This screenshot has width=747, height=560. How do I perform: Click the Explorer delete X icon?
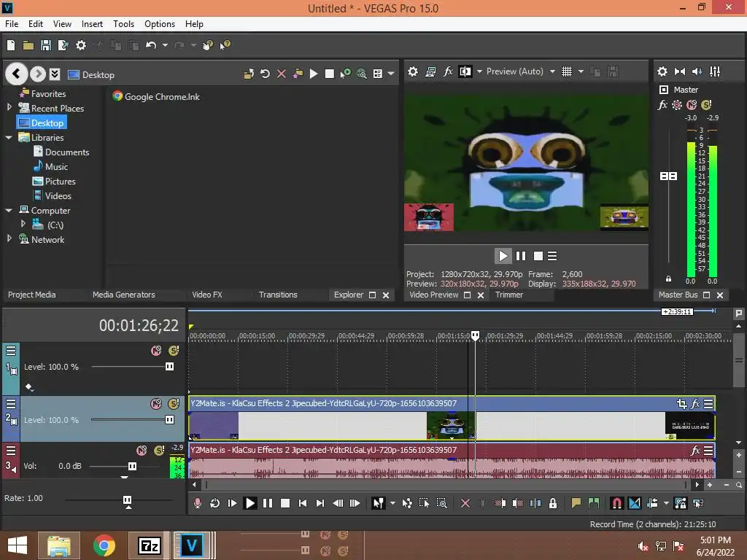tap(282, 74)
